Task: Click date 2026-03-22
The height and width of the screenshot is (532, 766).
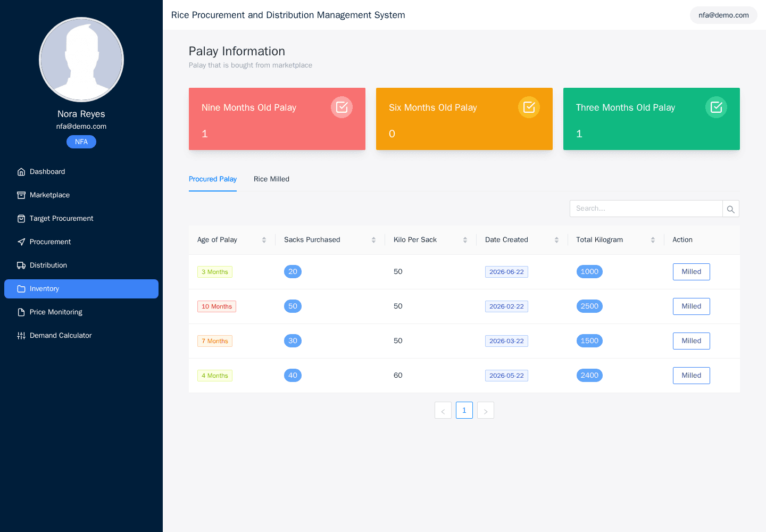Action: 506,341
